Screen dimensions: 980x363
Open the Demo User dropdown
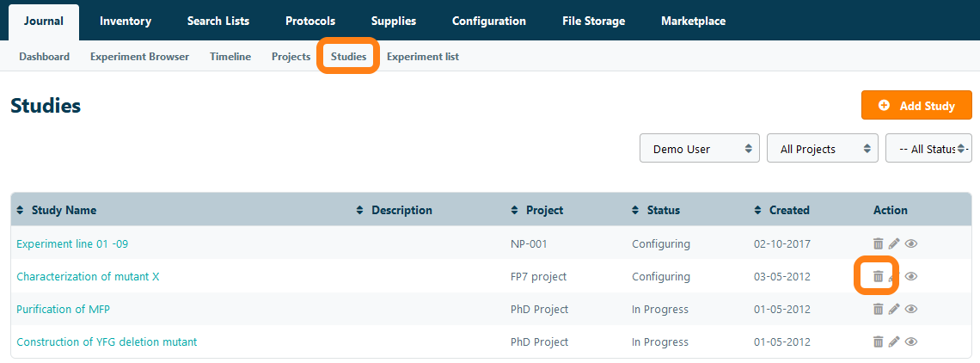700,149
